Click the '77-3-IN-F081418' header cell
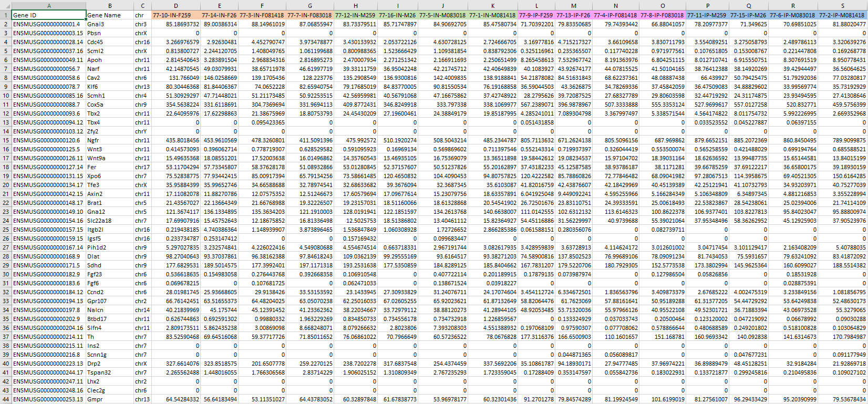Viewport: 868px width, 404px height. click(x=262, y=15)
